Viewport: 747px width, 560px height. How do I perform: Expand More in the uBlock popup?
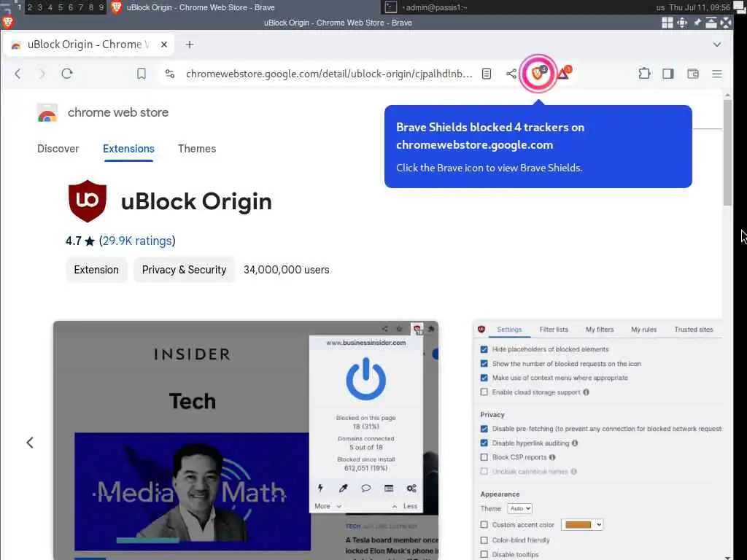point(328,506)
